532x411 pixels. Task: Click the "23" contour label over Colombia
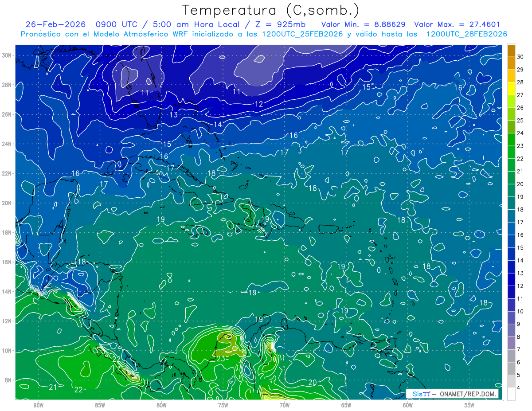(220, 359)
